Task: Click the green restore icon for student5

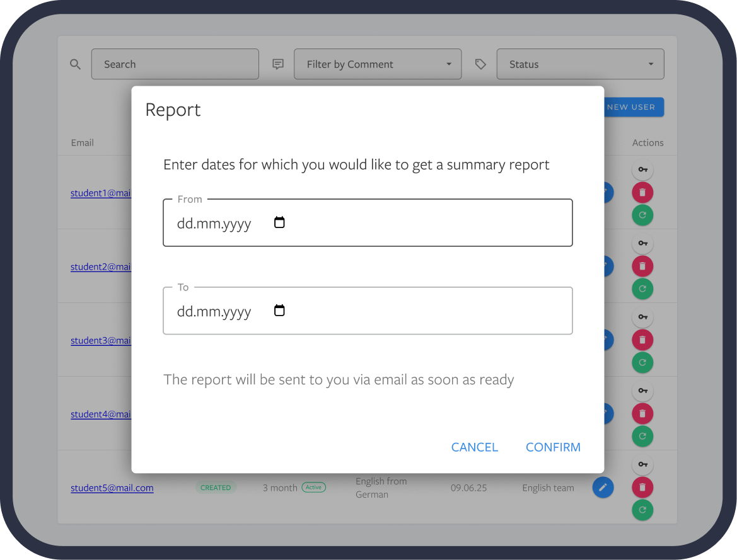Action: [x=642, y=510]
